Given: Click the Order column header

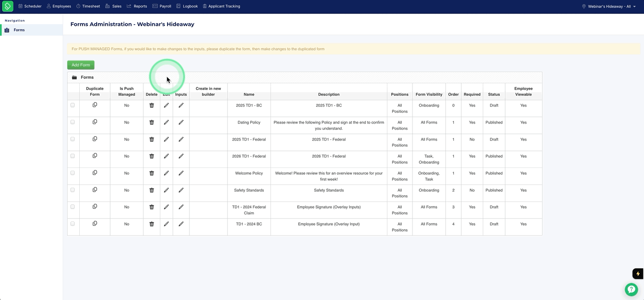Looking at the screenshot, I should point(453,94).
